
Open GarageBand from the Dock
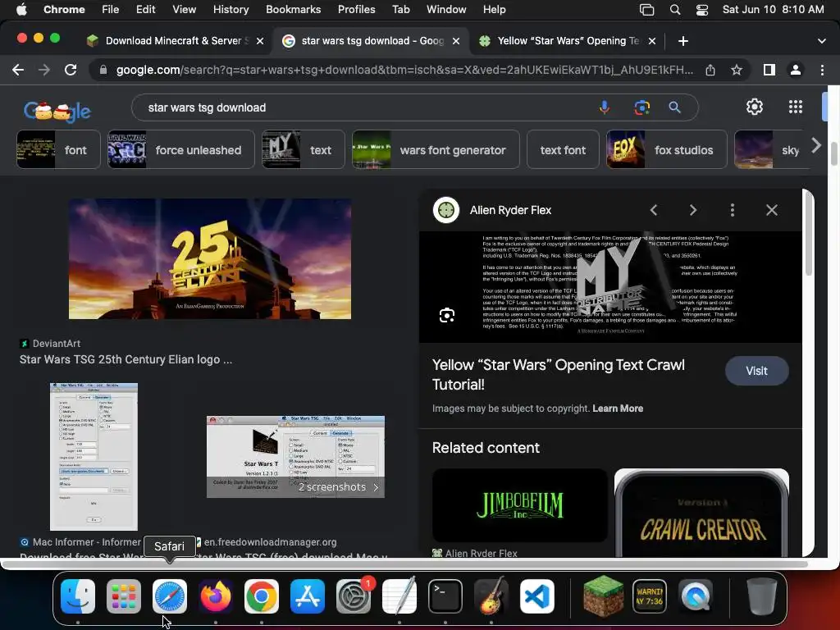pos(491,596)
